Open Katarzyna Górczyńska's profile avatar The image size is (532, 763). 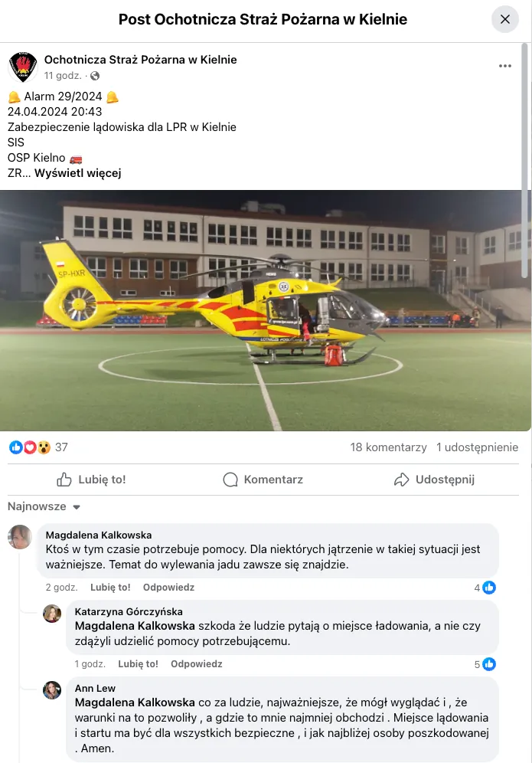[52, 614]
